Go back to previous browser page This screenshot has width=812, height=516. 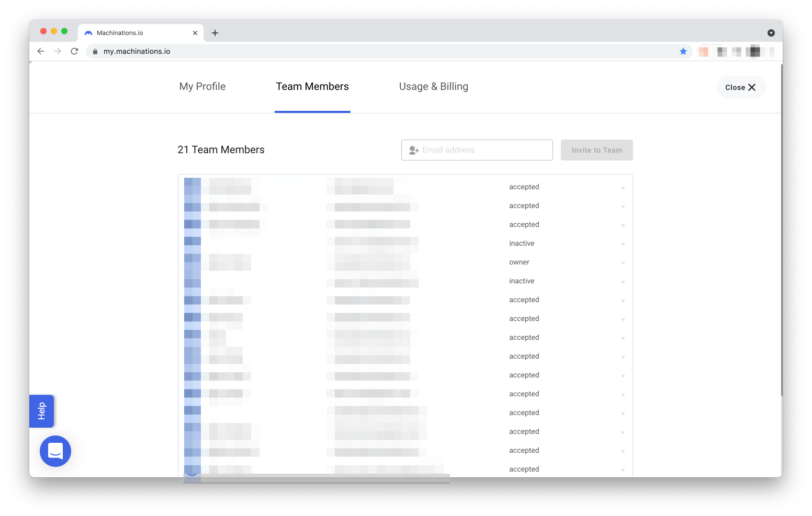point(41,51)
